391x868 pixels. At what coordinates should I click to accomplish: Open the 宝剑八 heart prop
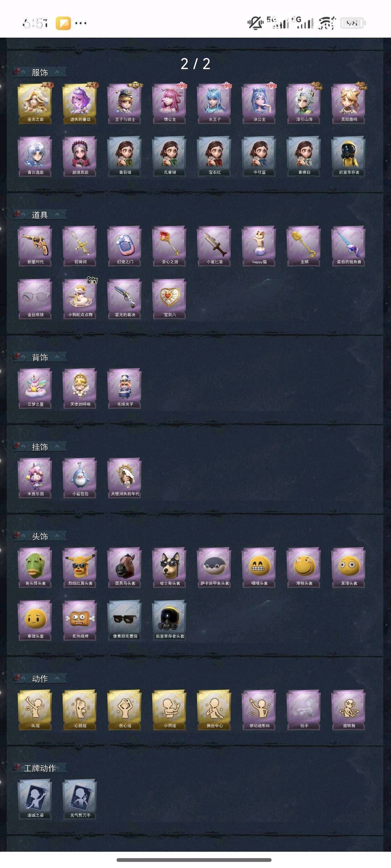(x=169, y=299)
